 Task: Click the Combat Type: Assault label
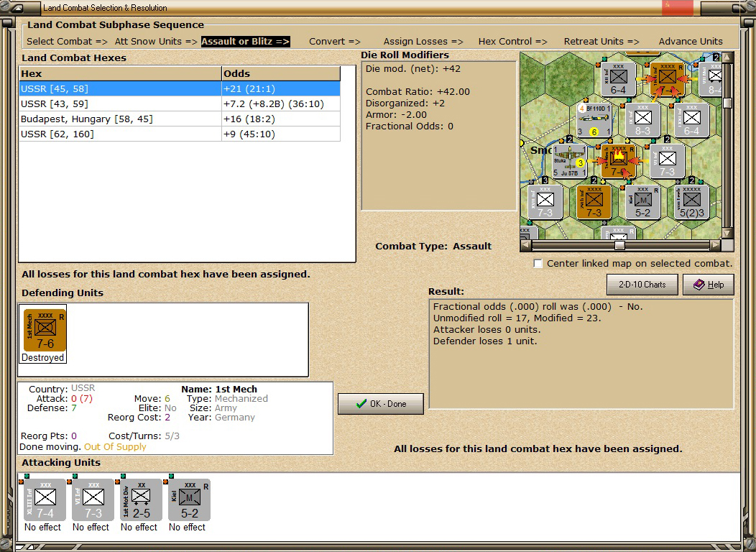pos(433,246)
